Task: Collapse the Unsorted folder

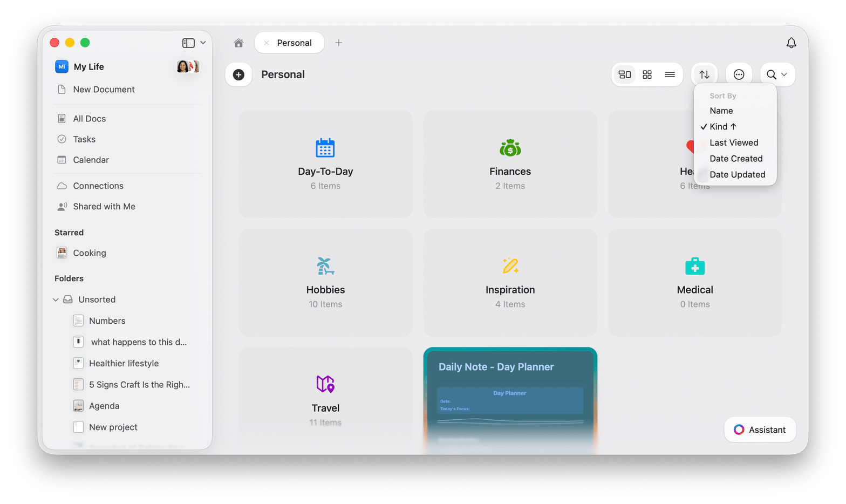Action: tap(56, 299)
